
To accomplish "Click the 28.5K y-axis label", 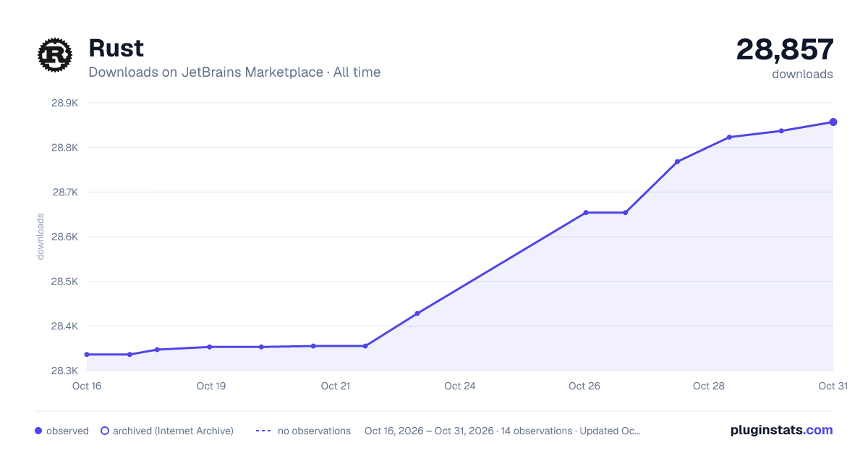I will tap(64, 282).
